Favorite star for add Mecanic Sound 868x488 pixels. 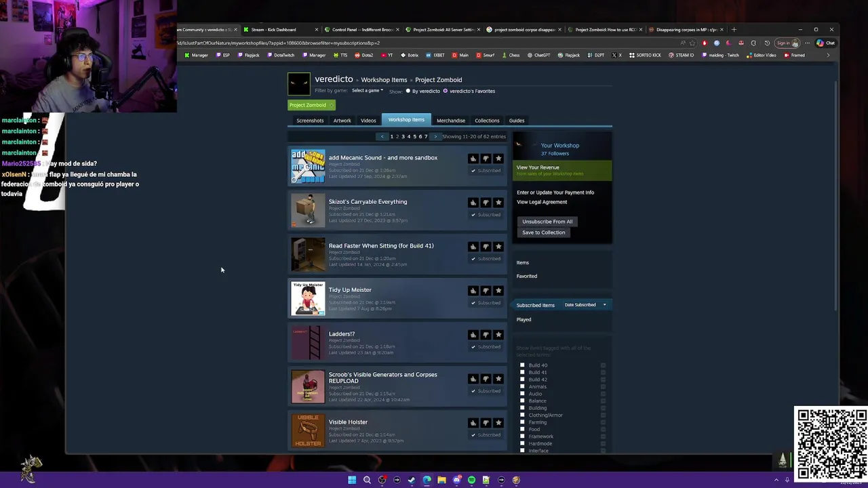tap(498, 159)
